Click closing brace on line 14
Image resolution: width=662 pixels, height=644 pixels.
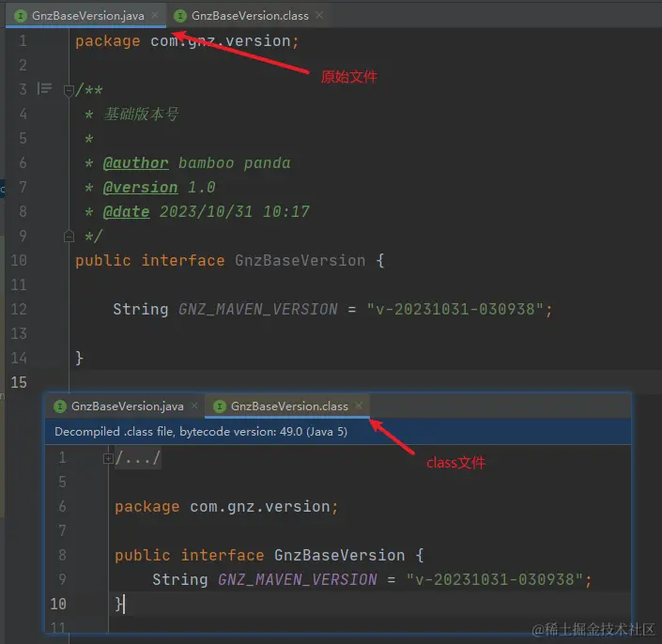tap(80, 358)
